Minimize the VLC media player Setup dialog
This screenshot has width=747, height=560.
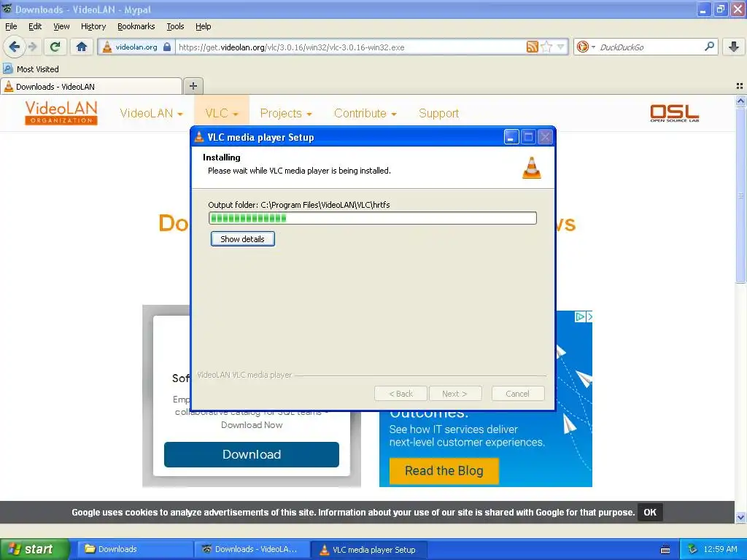511,137
